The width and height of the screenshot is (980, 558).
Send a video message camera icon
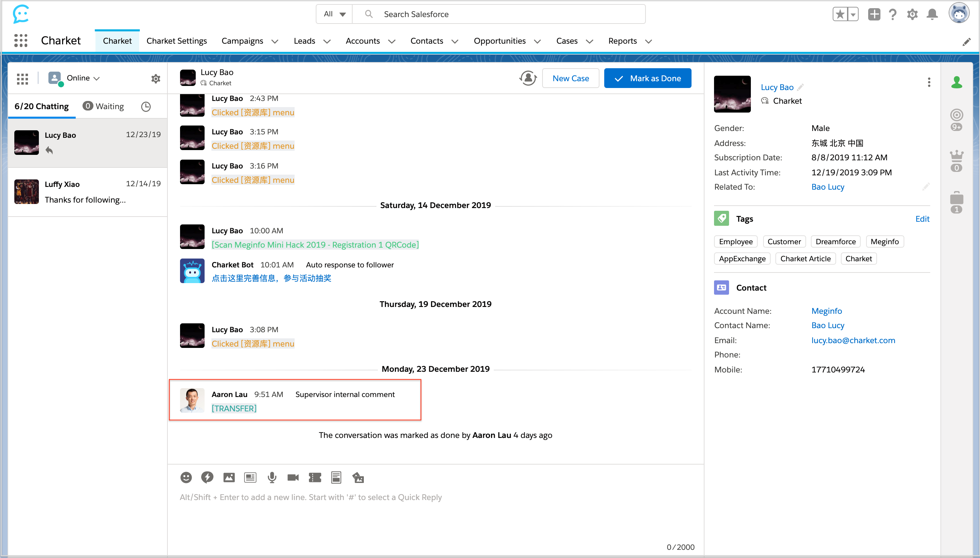click(293, 477)
